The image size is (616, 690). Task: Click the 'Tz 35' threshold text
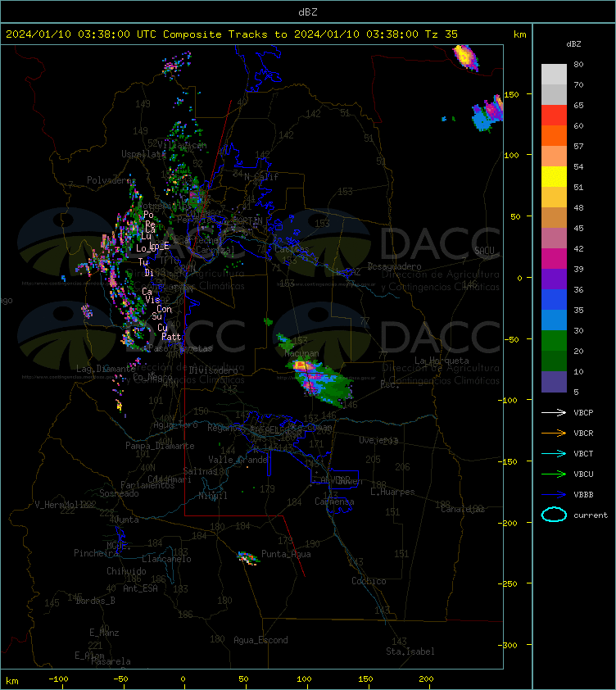click(442, 34)
